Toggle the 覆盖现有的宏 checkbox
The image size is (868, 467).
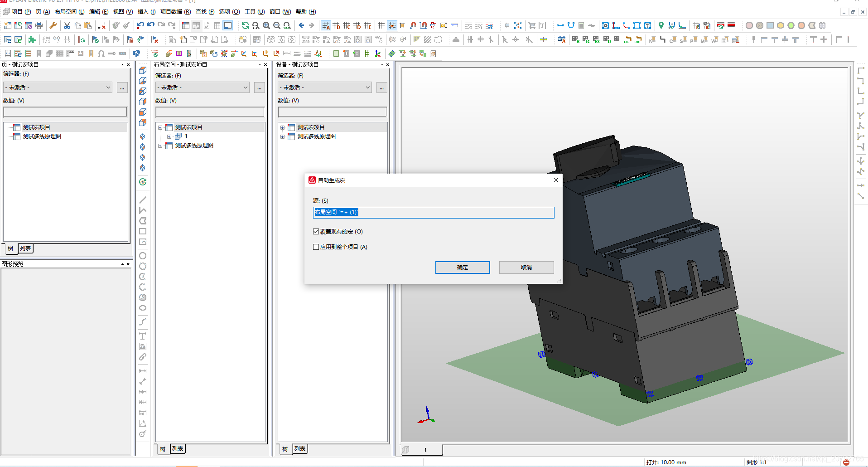316,232
